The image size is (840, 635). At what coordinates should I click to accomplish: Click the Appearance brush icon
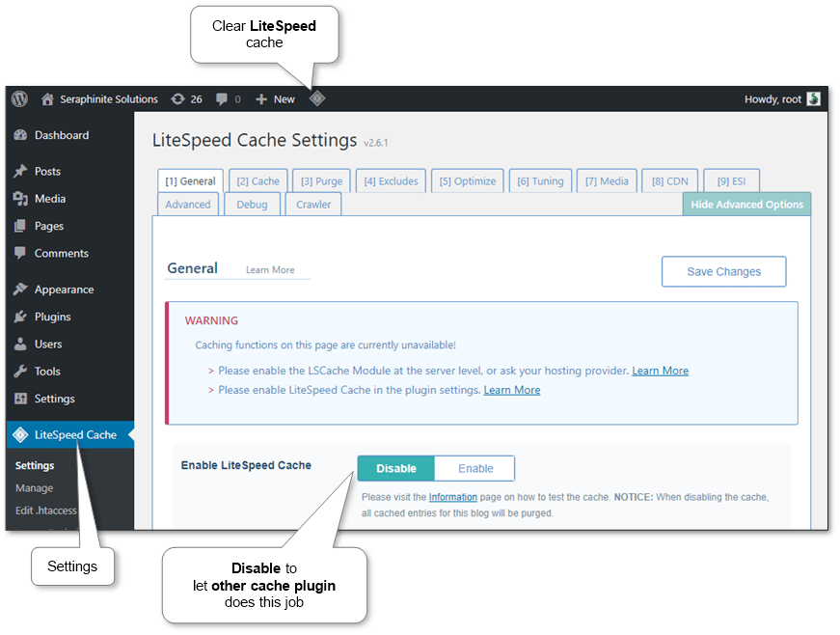click(x=20, y=290)
